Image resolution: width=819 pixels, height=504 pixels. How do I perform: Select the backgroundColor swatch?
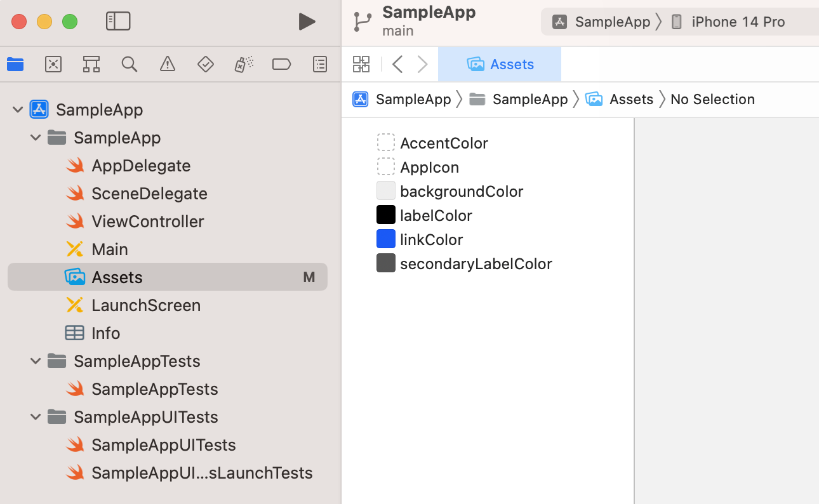coord(386,191)
